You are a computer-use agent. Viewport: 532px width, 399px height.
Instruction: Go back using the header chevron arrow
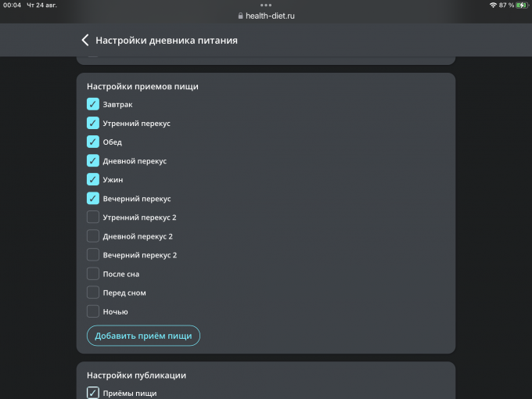coord(85,40)
